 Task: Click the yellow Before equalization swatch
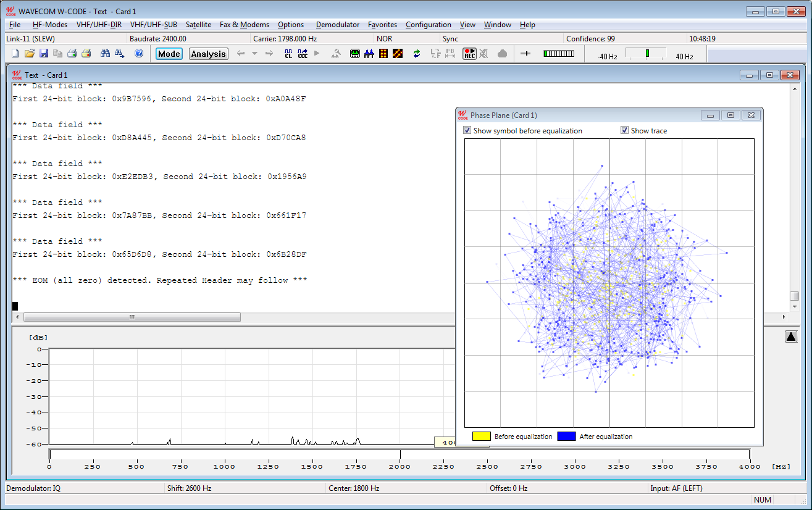coord(482,436)
